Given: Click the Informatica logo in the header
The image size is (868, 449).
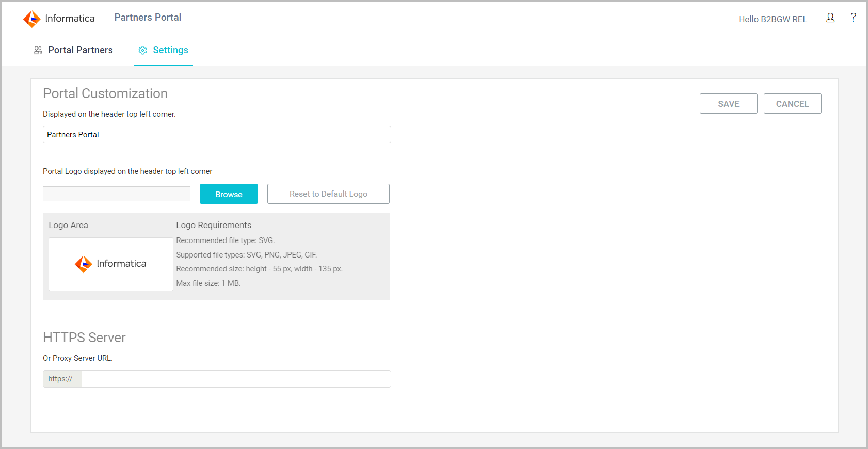Looking at the screenshot, I should pyautogui.click(x=59, y=19).
